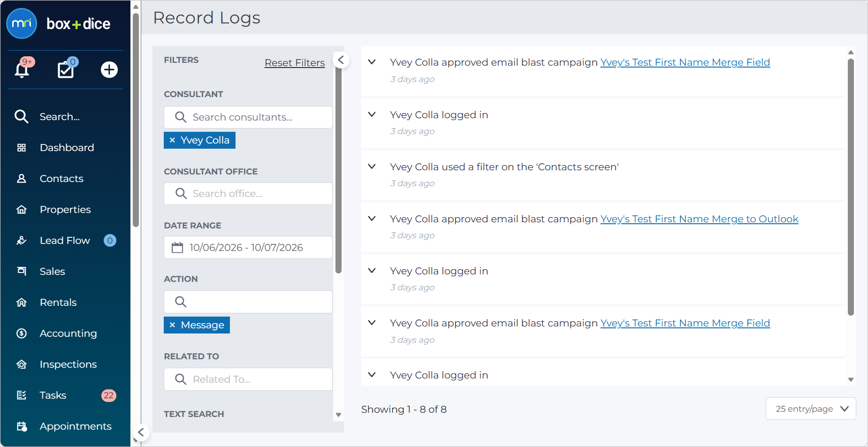Click the Lead Flow icon
868x447 pixels.
(22, 241)
